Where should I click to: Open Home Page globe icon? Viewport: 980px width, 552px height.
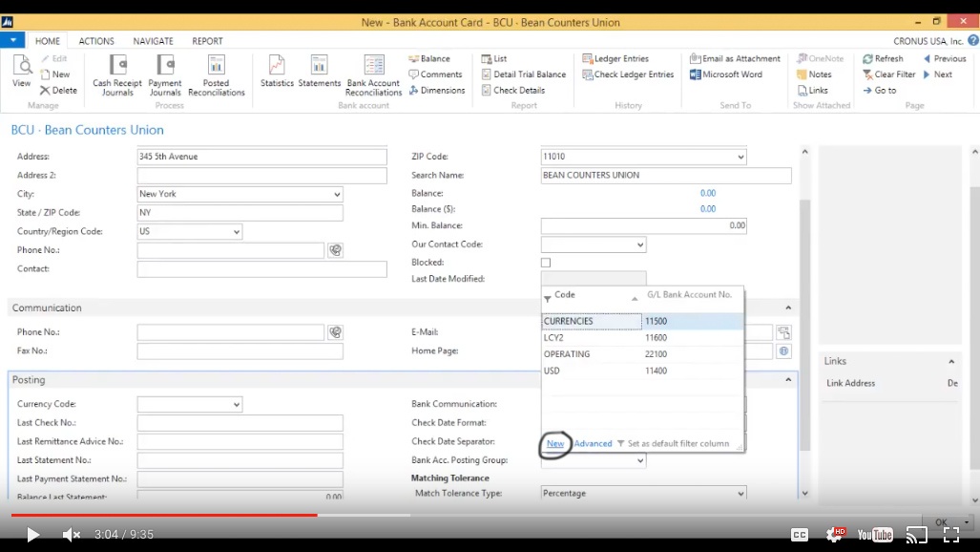pos(783,351)
